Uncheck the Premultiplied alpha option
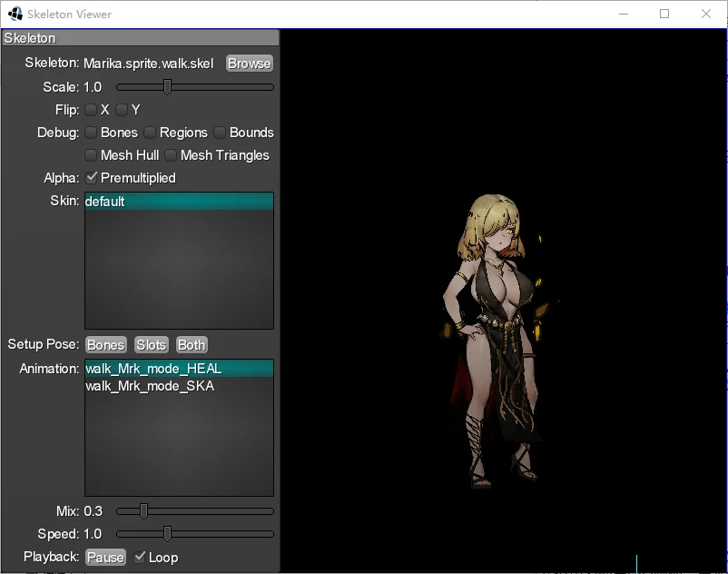 91,178
